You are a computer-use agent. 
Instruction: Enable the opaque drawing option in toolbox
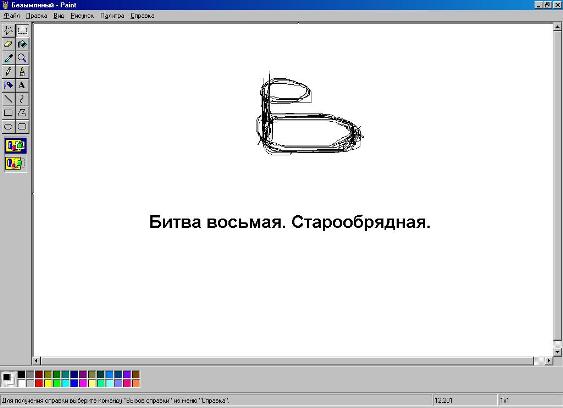pyautogui.click(x=15, y=146)
